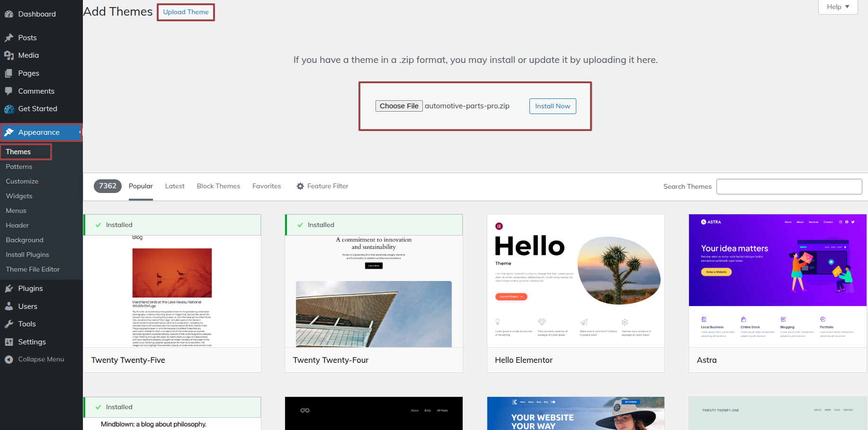Click the Astra logo in preview
The height and width of the screenshot is (430, 868).
pyautogui.click(x=711, y=222)
